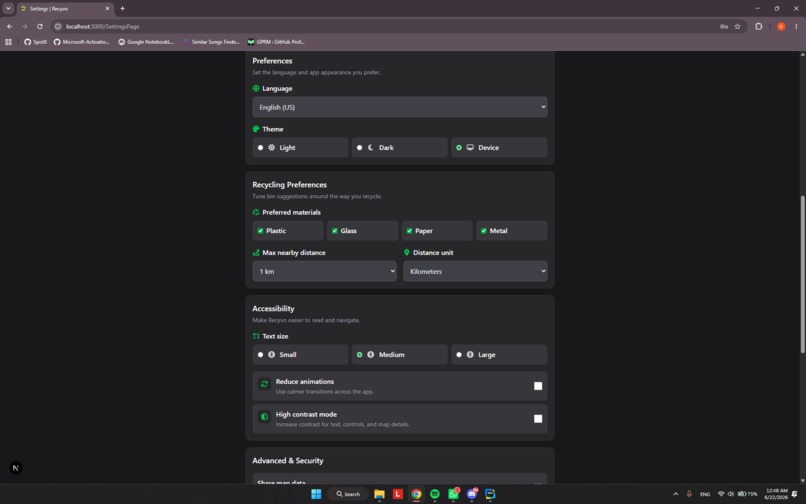Open the tab search dropdown arrow
806x504 pixels.
coord(8,8)
